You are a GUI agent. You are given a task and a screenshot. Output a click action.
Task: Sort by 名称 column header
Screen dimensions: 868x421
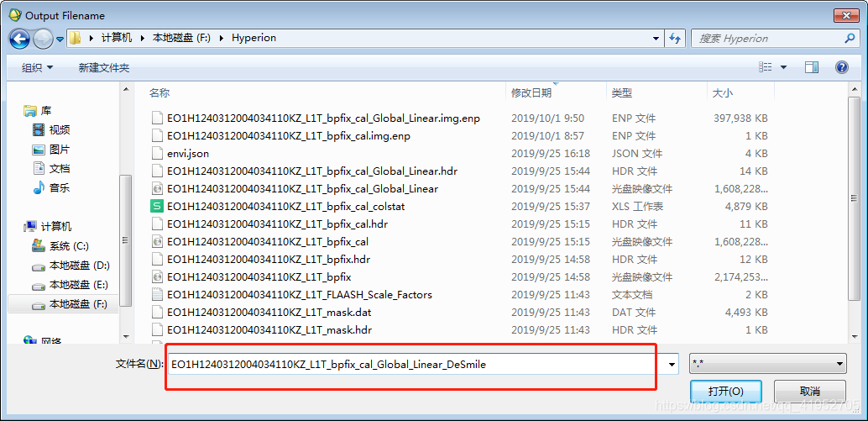click(159, 93)
